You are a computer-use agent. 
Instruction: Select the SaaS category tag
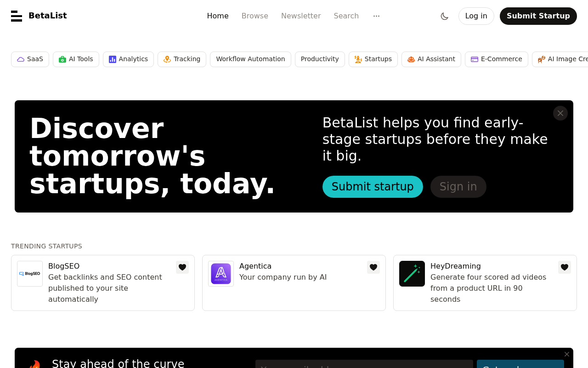click(x=30, y=59)
